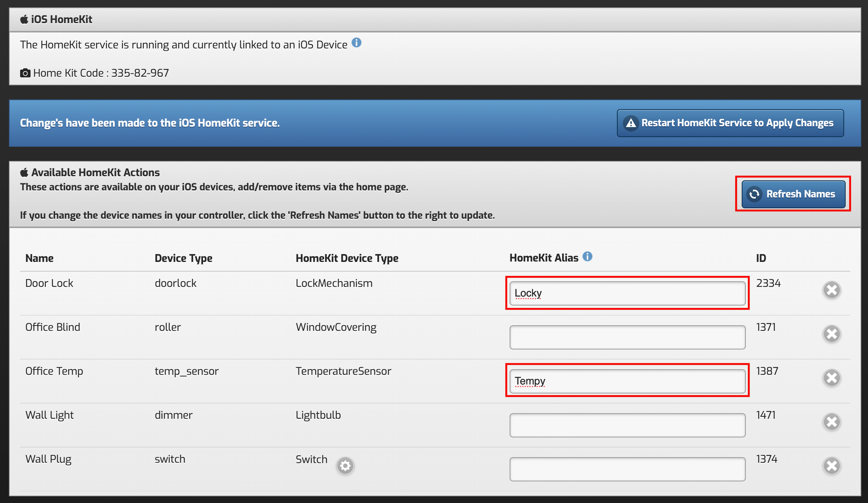The width and height of the screenshot is (868, 503).
Task: Click the Refresh Names button
Action: click(793, 194)
